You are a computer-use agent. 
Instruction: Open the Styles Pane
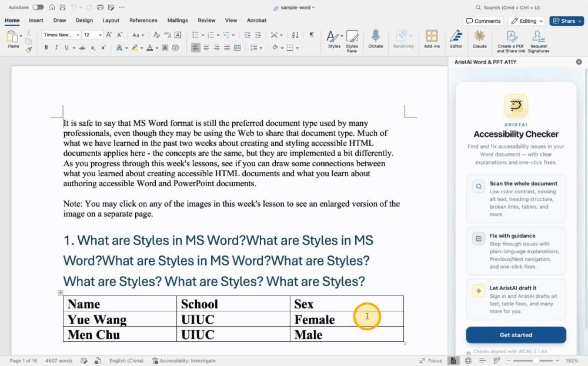(x=352, y=41)
